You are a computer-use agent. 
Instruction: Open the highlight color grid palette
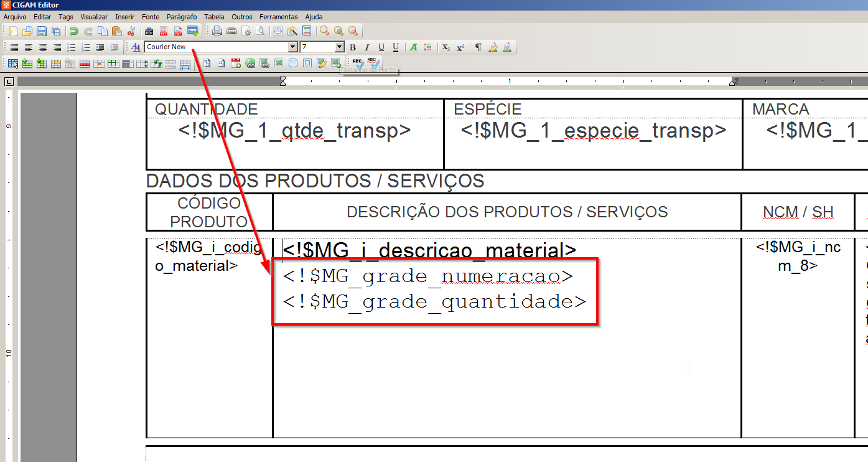pyautogui.click(x=427, y=47)
